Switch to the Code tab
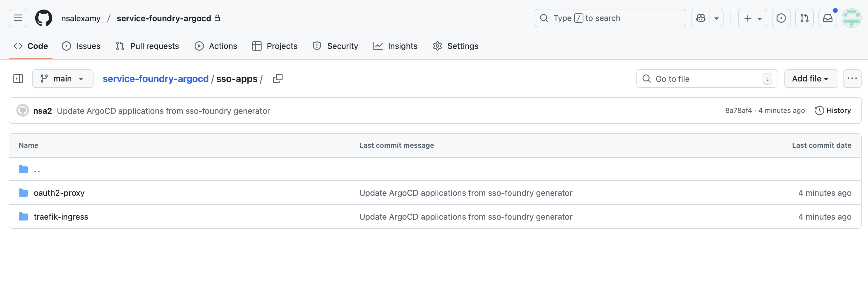This screenshot has height=281, width=868. point(31,46)
